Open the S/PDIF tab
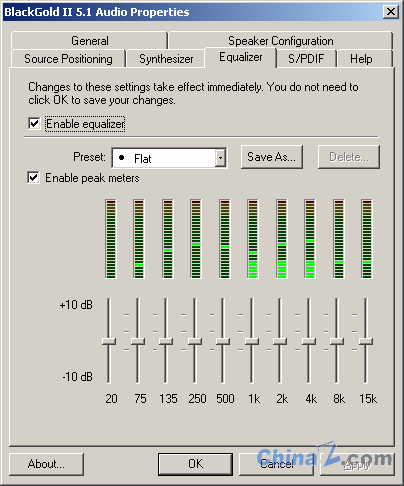The height and width of the screenshot is (486, 404). tap(306, 59)
